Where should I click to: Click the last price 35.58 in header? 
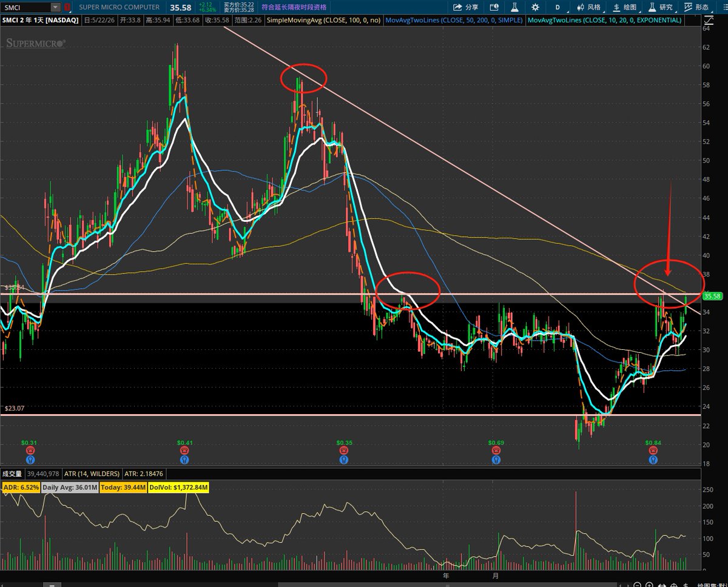point(180,7)
